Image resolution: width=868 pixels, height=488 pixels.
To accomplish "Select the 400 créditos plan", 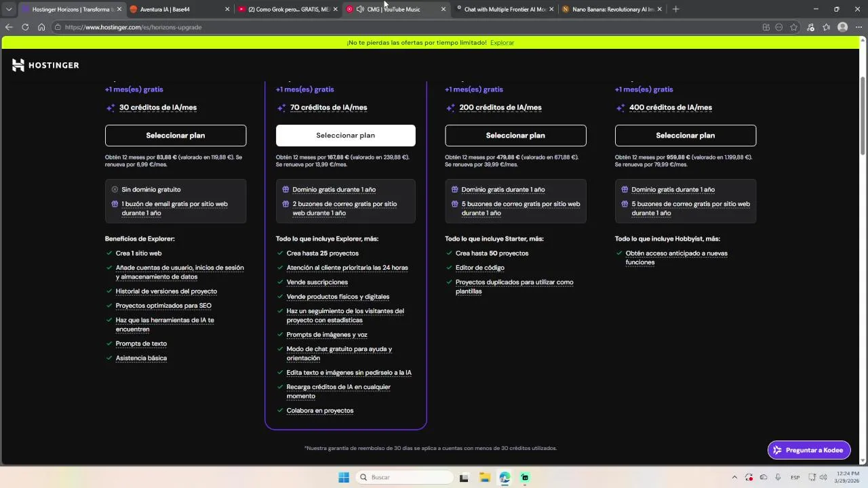I will [x=686, y=136].
